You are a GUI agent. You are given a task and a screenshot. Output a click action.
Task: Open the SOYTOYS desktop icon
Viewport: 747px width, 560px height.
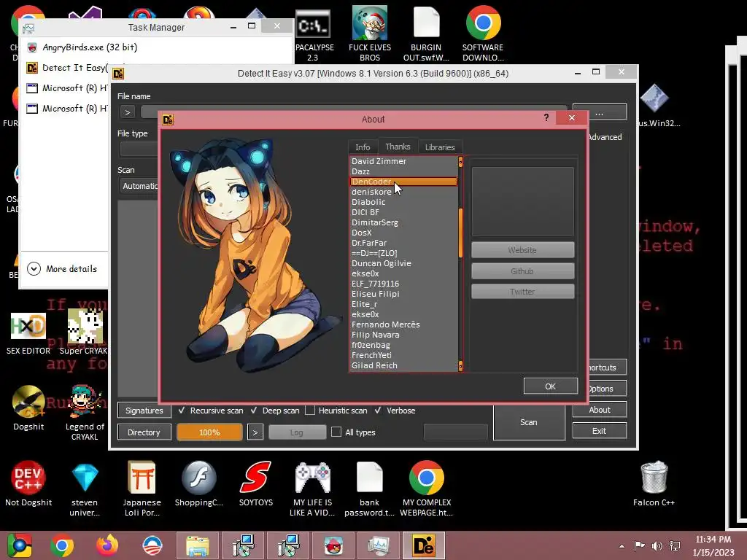pos(256,483)
